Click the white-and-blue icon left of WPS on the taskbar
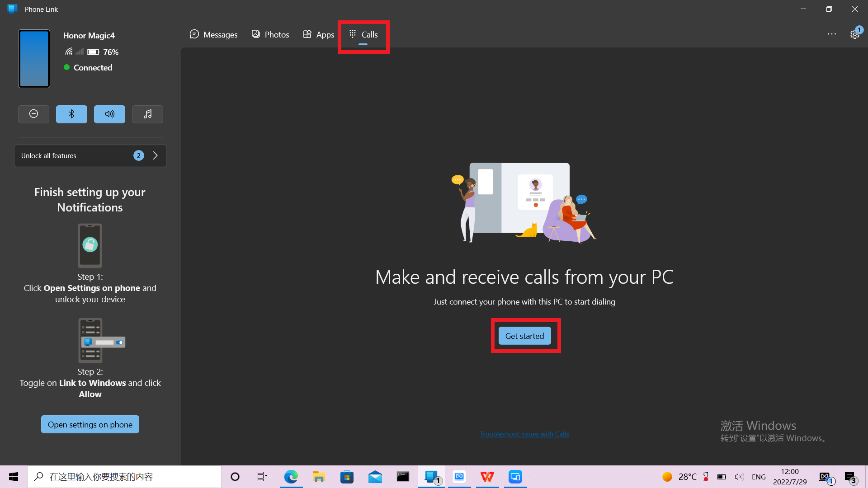The height and width of the screenshot is (488, 868). [x=459, y=477]
